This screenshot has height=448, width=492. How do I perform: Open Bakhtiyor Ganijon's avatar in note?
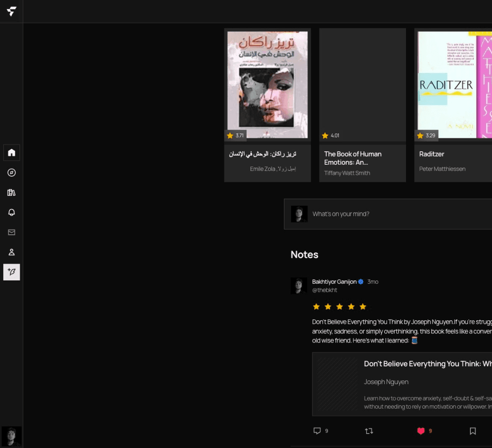(299, 286)
